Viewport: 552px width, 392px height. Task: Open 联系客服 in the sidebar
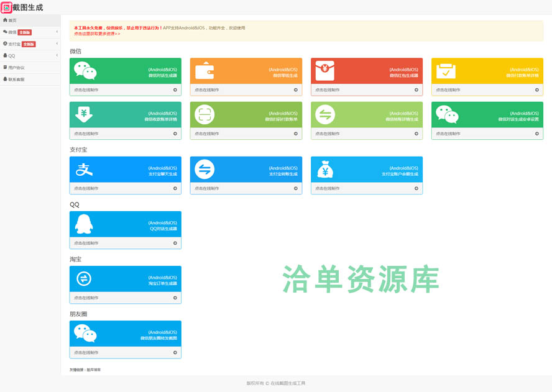(x=30, y=79)
